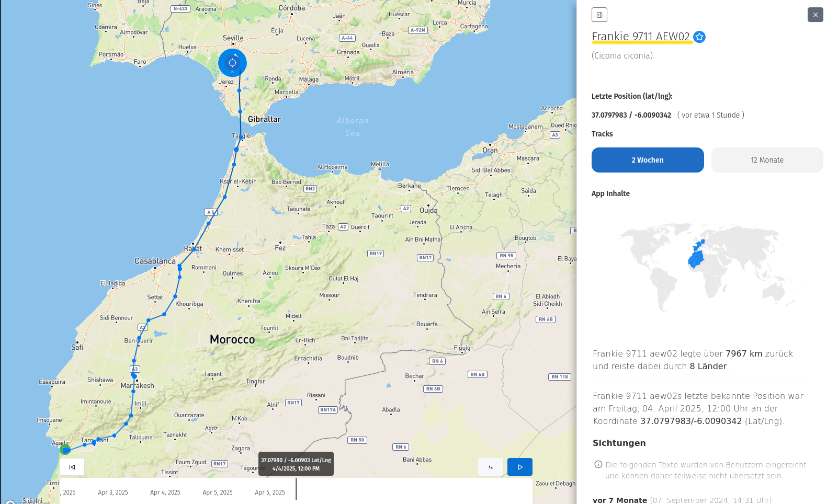Open the Frankie 9711 AEW02 title link
Viewport: 838px width, 504px height.
[641, 37]
